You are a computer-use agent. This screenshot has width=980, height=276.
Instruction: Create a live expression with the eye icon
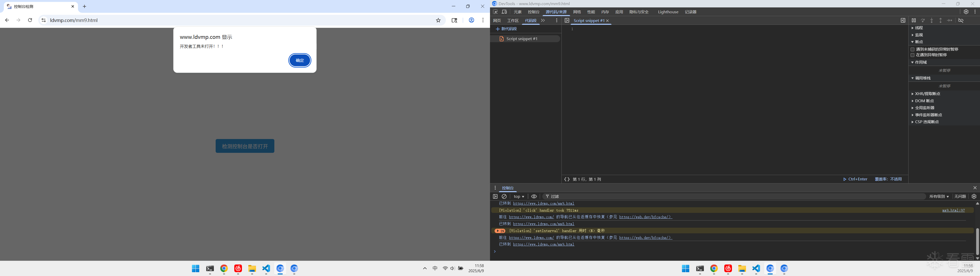[534, 196]
